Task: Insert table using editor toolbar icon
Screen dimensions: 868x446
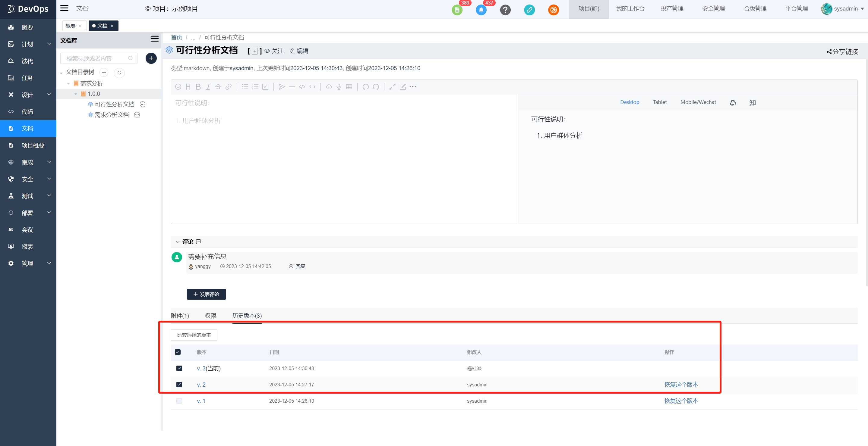Action: tap(349, 87)
